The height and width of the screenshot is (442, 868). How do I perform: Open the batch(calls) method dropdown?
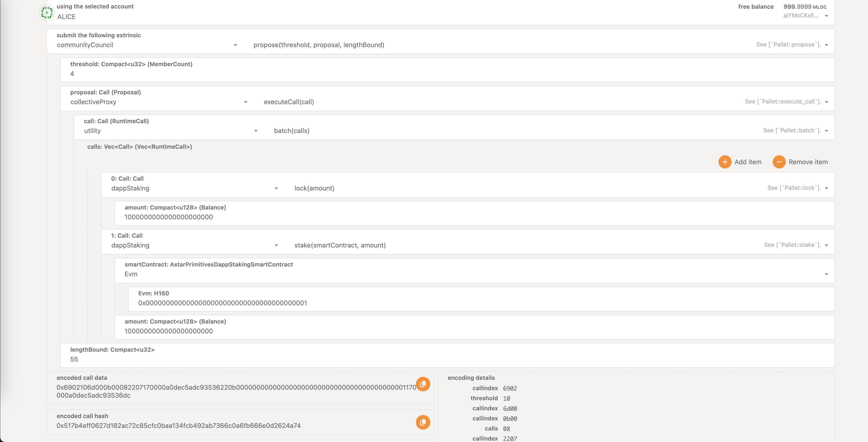(826, 131)
